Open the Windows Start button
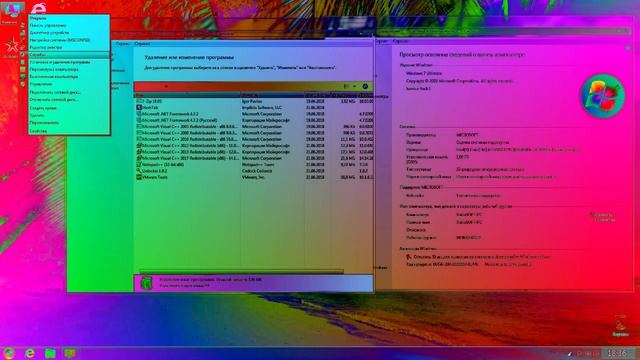 pos(8,353)
